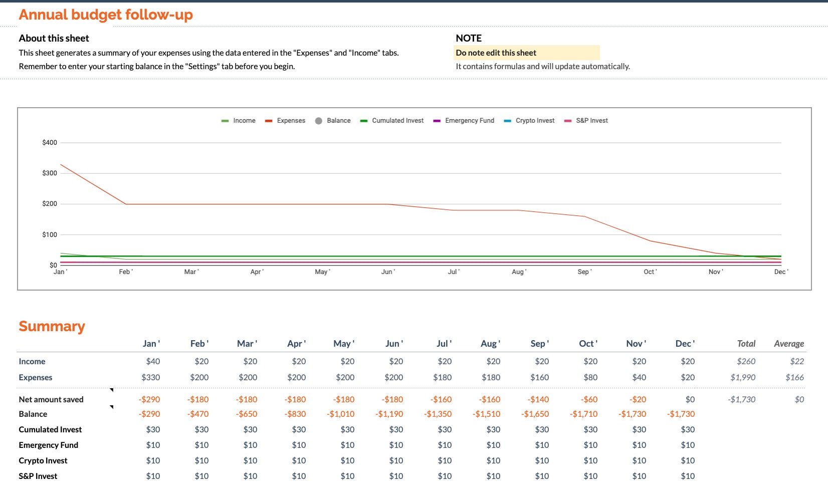The width and height of the screenshot is (828, 504).
Task: Click the Summary section heading
Action: [x=52, y=326]
